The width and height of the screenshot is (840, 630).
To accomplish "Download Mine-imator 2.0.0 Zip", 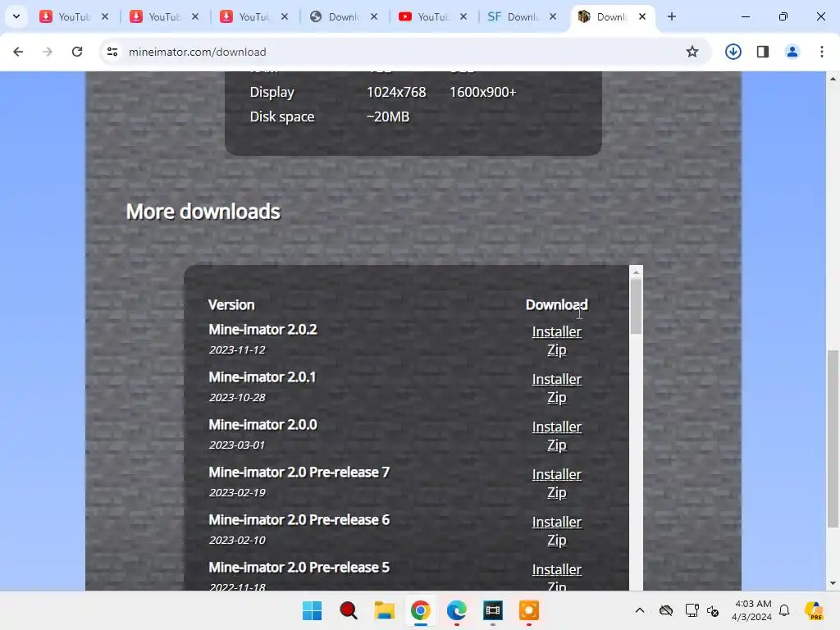I will 557,445.
